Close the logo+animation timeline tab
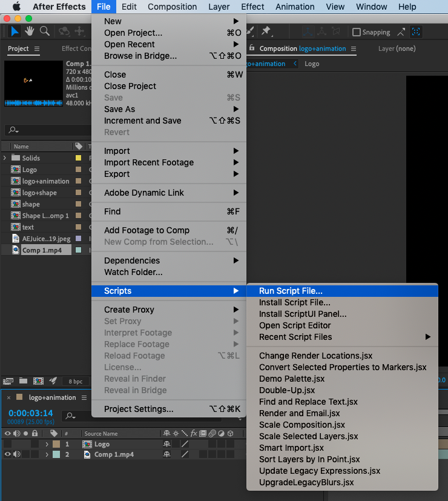 click(8, 397)
